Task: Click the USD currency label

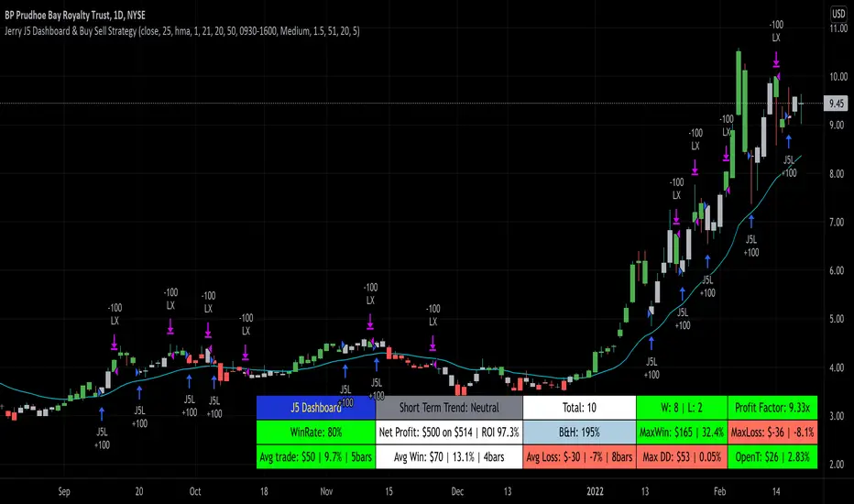Action: pos(838,15)
